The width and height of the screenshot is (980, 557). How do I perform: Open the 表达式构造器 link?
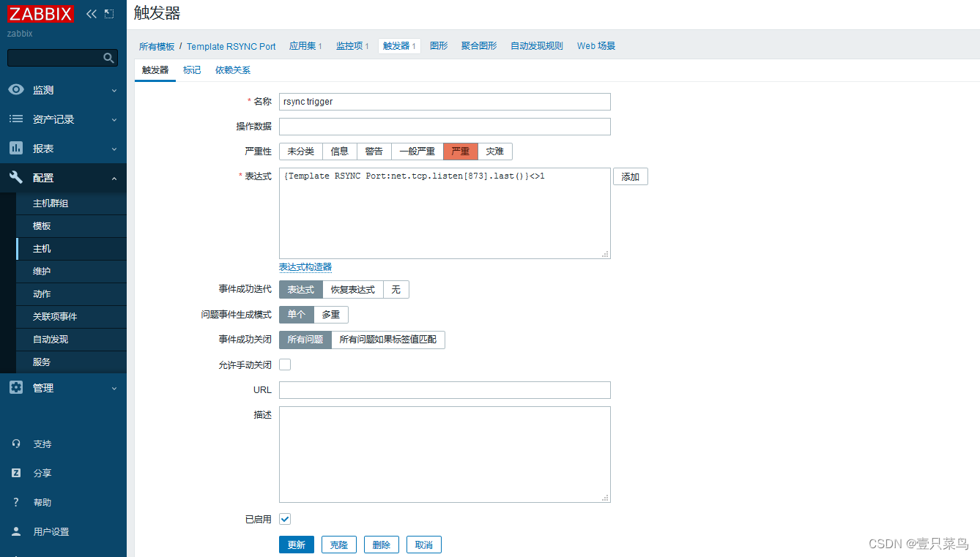click(305, 267)
